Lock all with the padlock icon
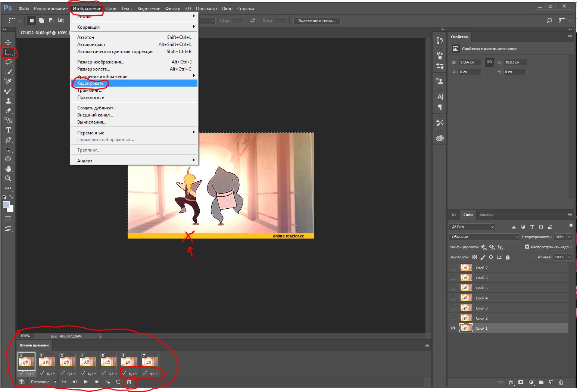 [x=508, y=257]
